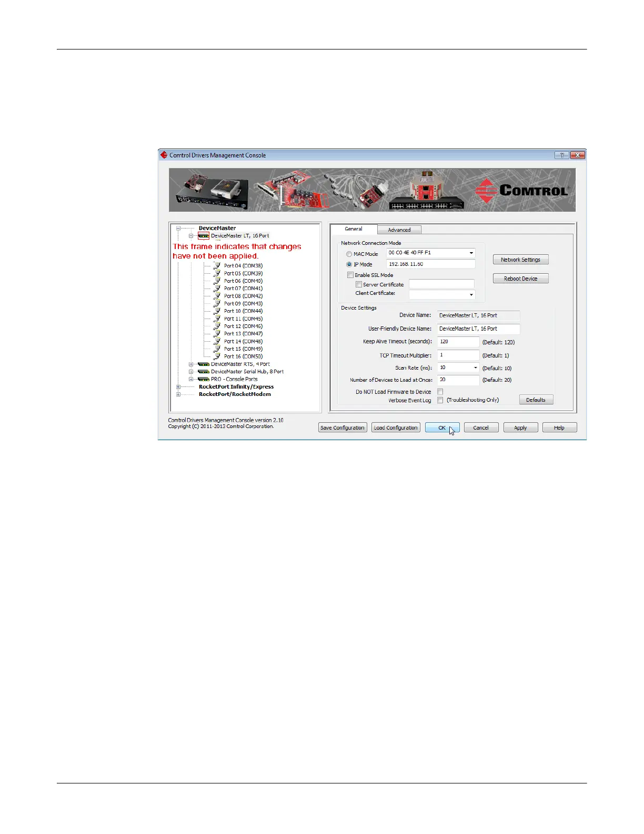Expand DeviceMaster Serial Hub, 8 Port node
This screenshot has width=644, height=834.
(191, 372)
